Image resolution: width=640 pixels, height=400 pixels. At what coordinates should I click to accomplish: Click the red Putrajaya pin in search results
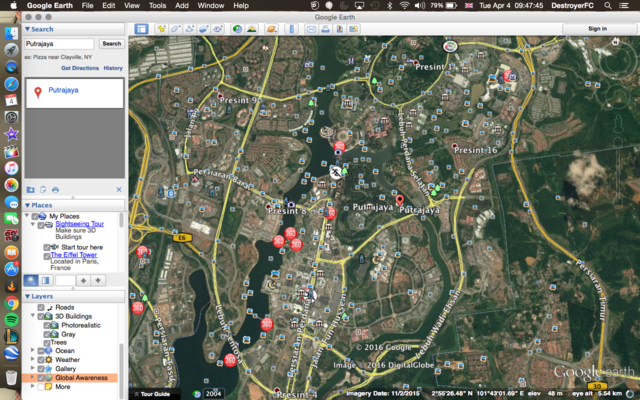(x=38, y=93)
